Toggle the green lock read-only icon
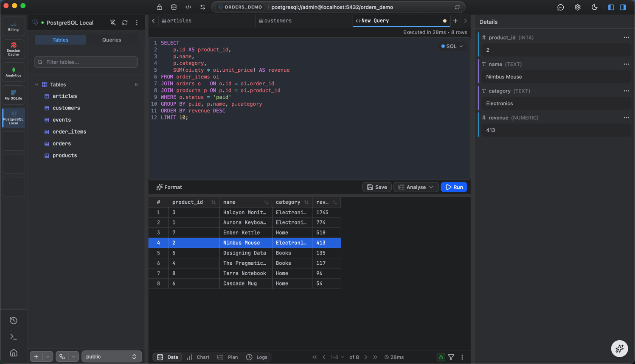The width and height of the screenshot is (635, 364). (441, 357)
